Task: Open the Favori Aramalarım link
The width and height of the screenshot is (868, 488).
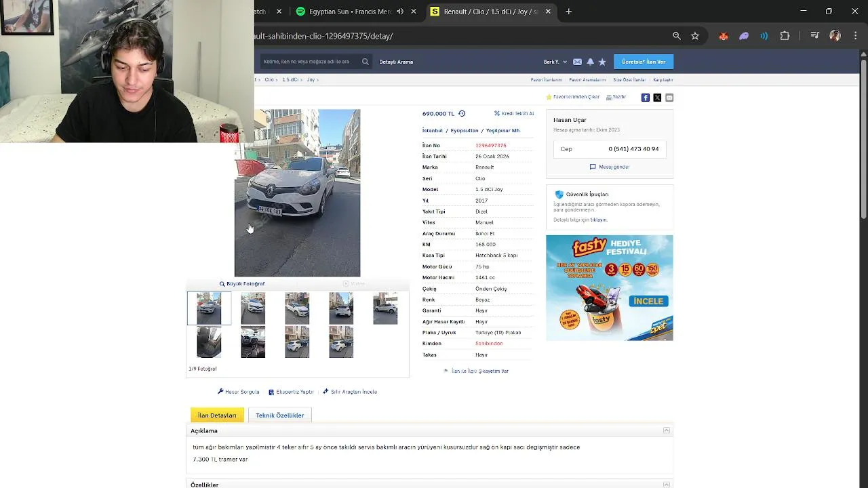Action: tap(587, 80)
